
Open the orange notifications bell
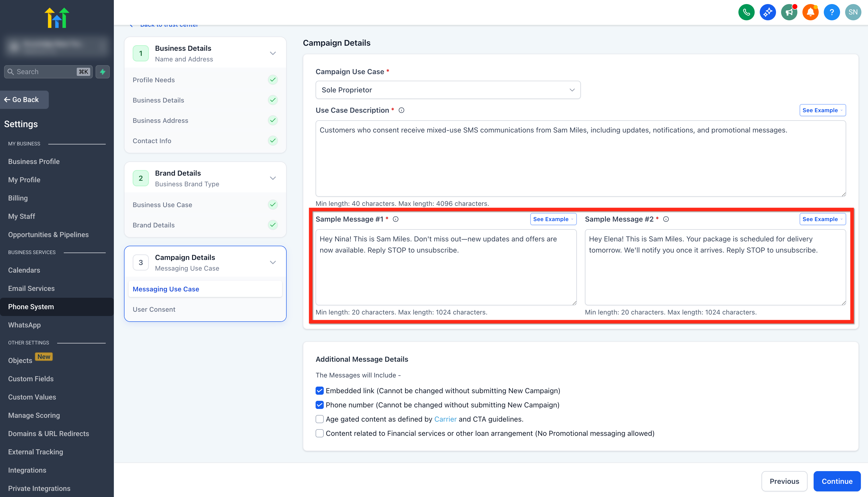810,12
